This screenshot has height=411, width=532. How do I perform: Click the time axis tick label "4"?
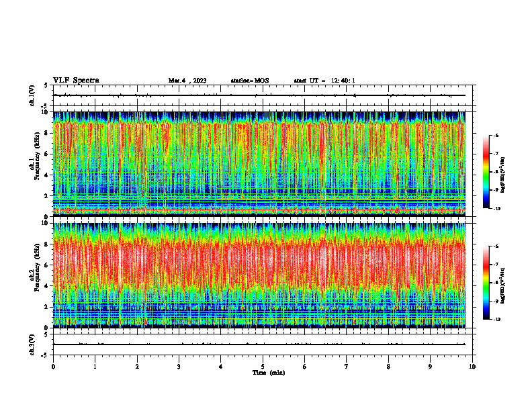point(221,367)
